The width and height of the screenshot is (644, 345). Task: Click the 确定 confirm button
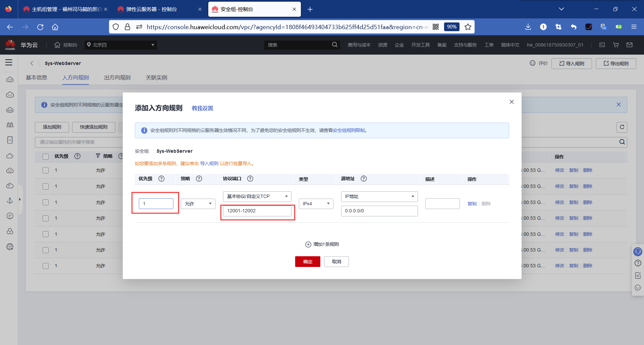click(x=308, y=262)
